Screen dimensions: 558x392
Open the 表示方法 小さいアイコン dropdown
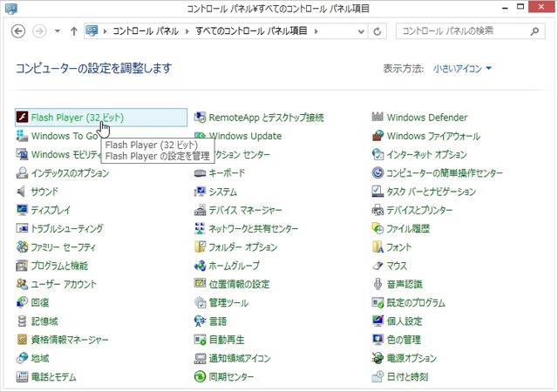[462, 68]
